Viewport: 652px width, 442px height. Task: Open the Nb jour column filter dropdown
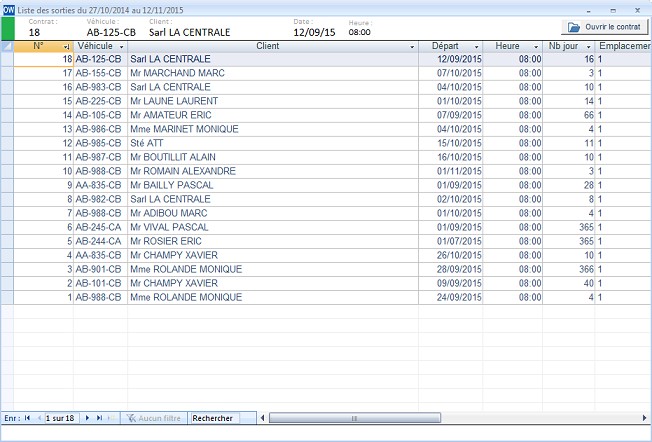point(588,47)
